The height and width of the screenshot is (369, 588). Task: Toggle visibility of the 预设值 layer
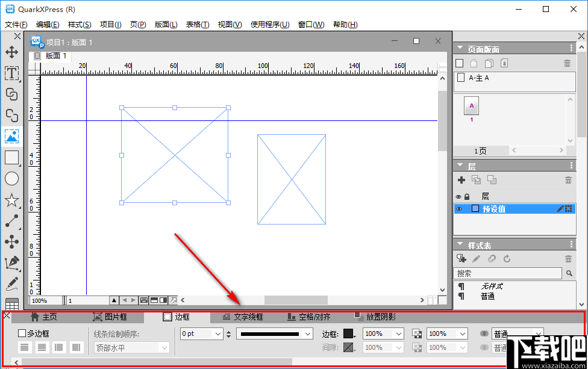[458, 208]
